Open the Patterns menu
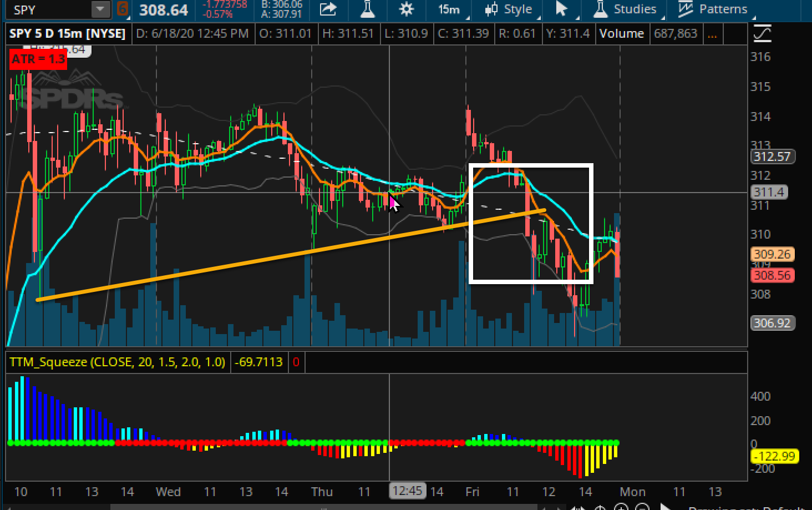The height and width of the screenshot is (510, 812). 713,9
